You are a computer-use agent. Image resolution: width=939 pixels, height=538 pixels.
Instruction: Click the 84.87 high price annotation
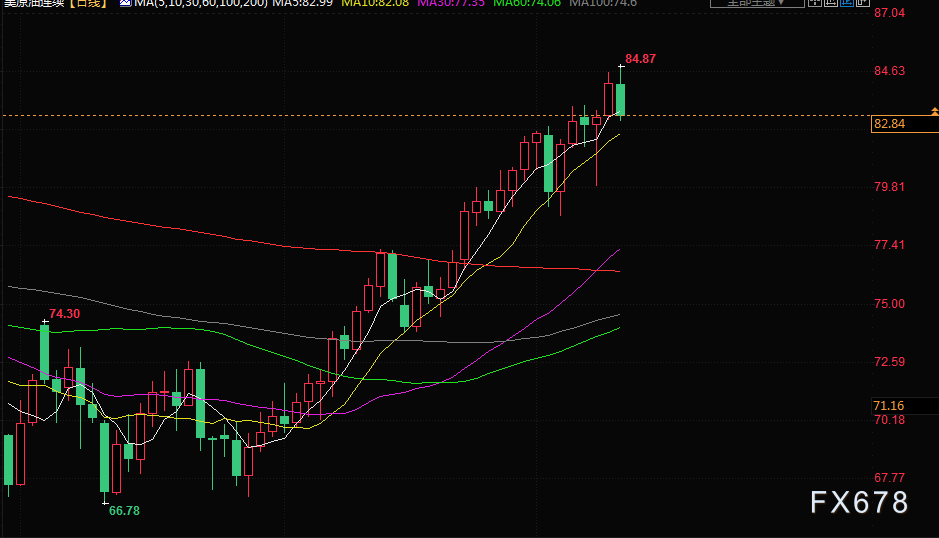click(x=640, y=59)
